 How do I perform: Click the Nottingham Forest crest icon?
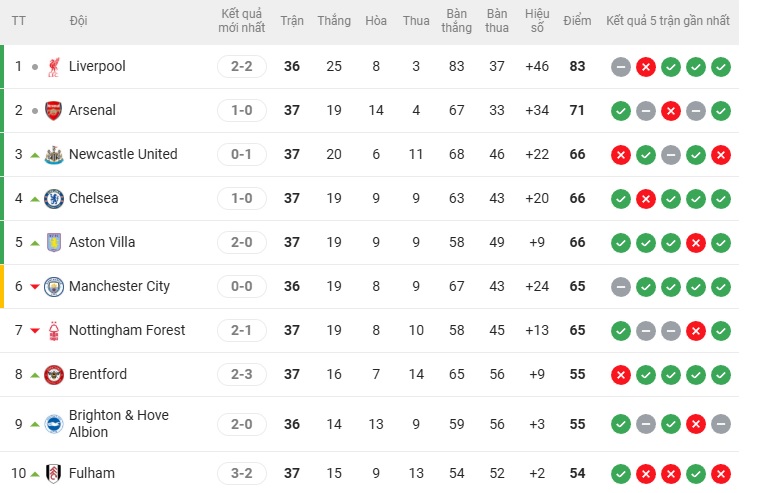pyautogui.click(x=54, y=331)
